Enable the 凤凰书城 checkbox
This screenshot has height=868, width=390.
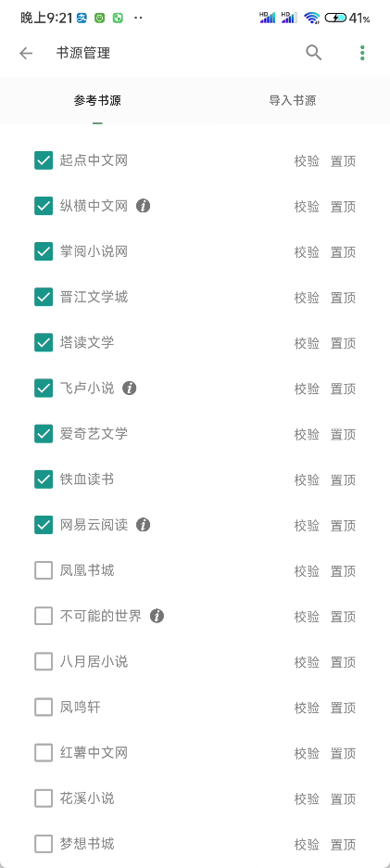[44, 570]
